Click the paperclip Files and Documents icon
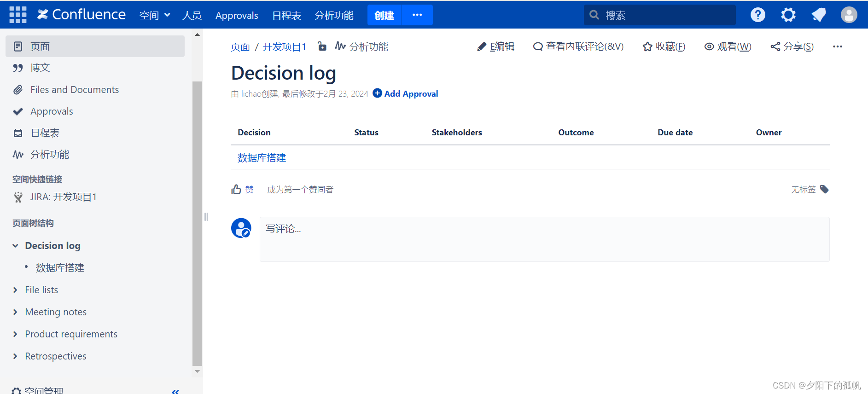This screenshot has width=868, height=394. 18,90
